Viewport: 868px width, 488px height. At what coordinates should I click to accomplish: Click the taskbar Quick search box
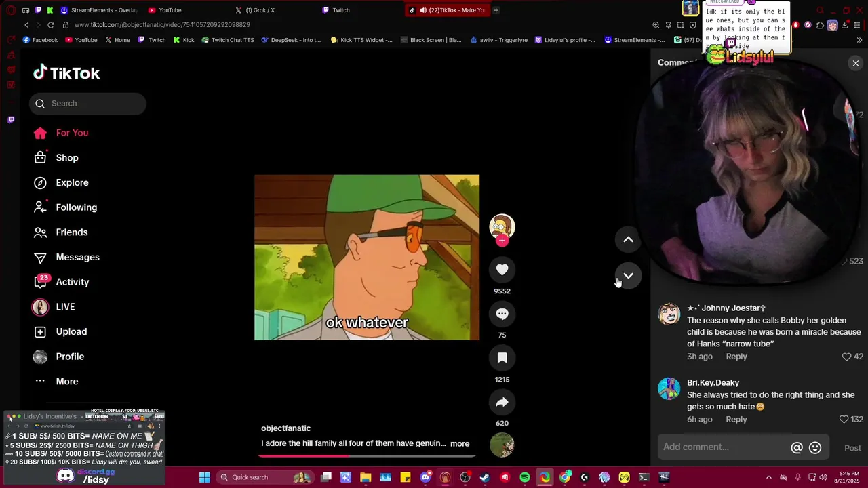(266, 477)
